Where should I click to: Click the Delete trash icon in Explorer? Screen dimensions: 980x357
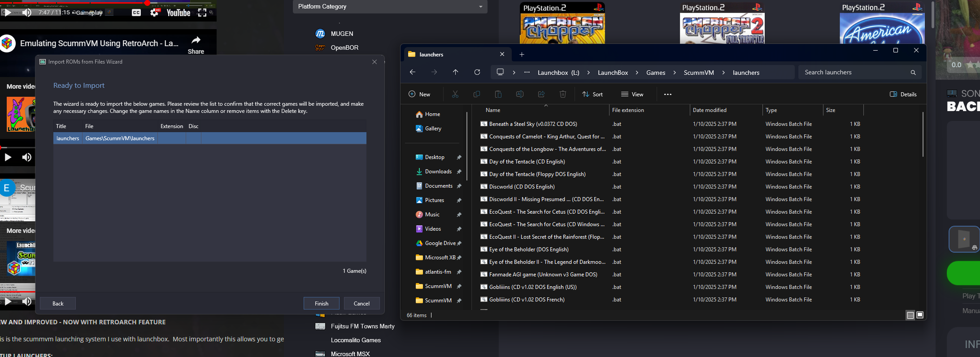pos(563,94)
